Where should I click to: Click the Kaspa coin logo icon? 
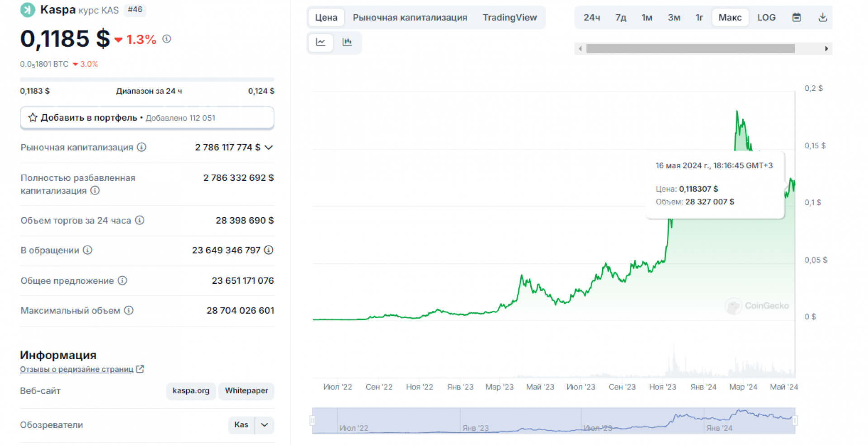tap(28, 10)
